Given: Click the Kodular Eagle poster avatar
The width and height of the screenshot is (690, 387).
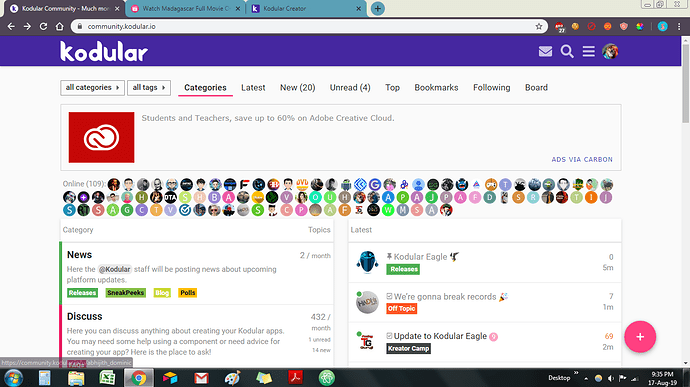Looking at the screenshot, I should pos(367,262).
